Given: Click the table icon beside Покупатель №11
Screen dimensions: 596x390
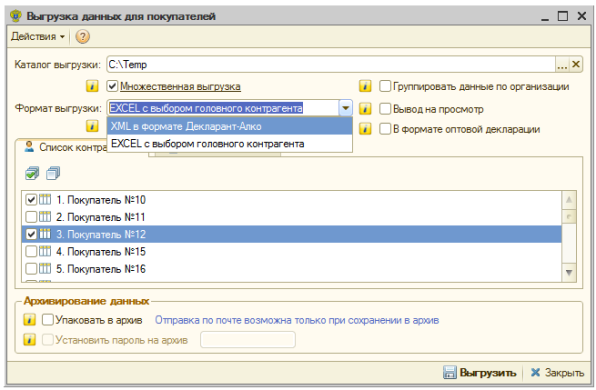Looking at the screenshot, I should click(45, 217).
